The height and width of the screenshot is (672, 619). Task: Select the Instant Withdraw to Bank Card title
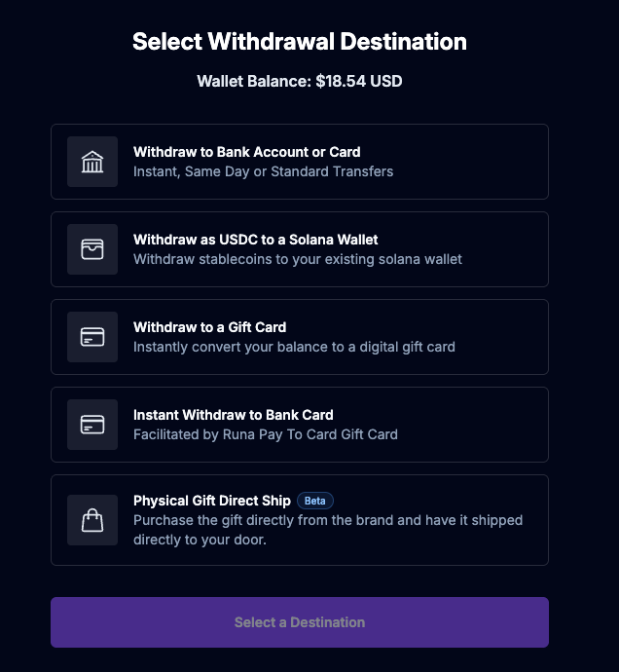[x=233, y=415]
